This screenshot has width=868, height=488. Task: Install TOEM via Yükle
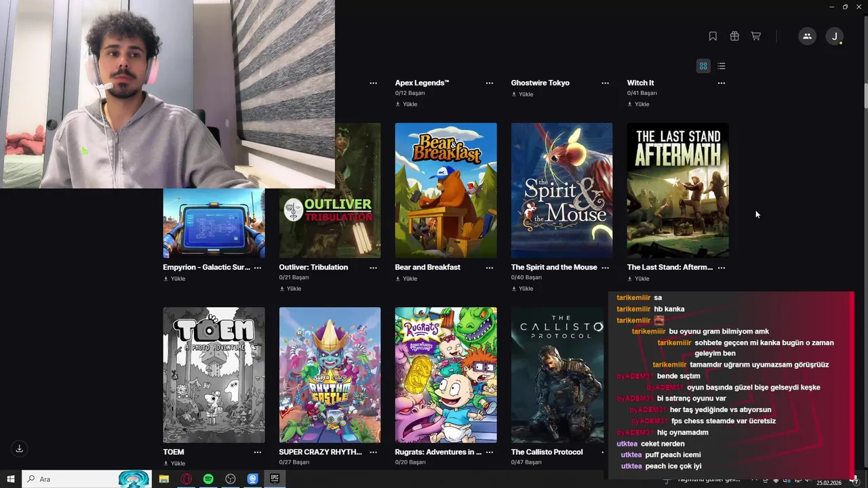[x=174, y=464]
